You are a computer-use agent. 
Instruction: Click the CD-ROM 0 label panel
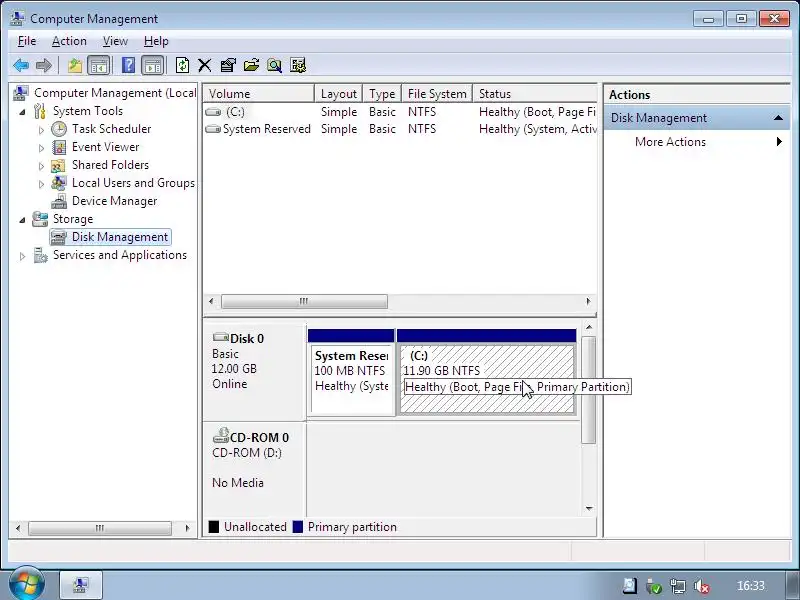pos(255,469)
